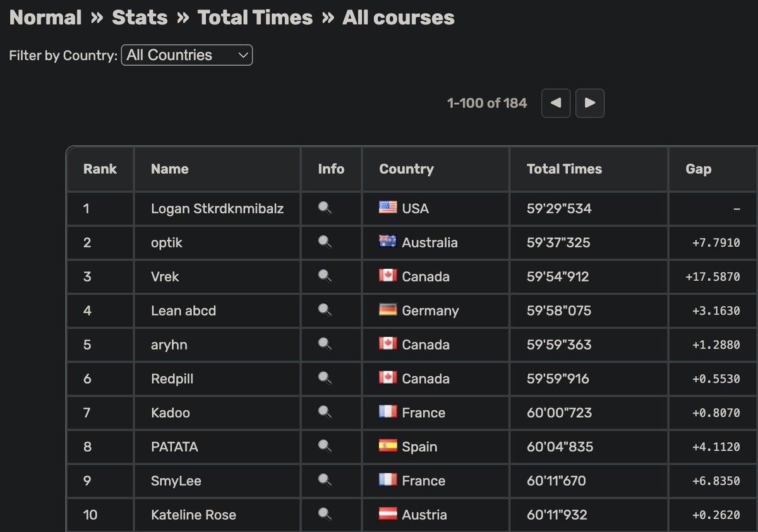Select player name SmyLee

click(176, 481)
